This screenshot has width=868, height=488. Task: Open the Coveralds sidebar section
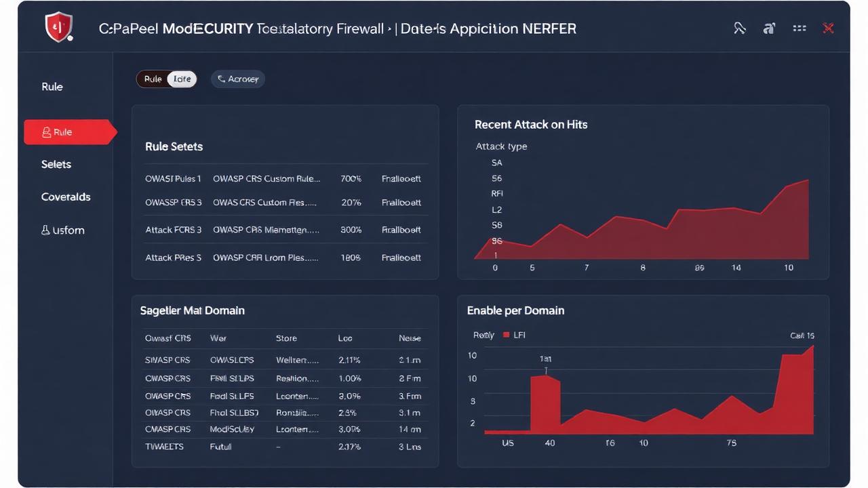tap(66, 197)
